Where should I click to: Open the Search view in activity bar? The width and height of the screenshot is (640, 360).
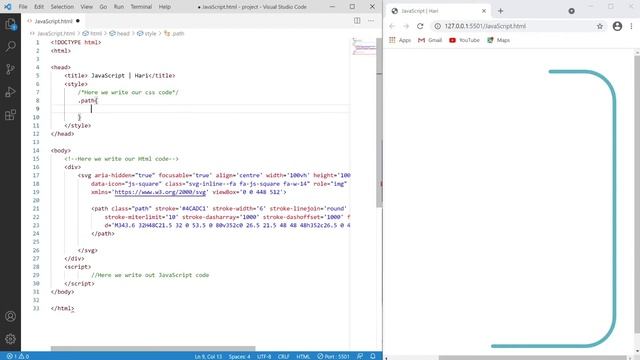(x=10, y=47)
